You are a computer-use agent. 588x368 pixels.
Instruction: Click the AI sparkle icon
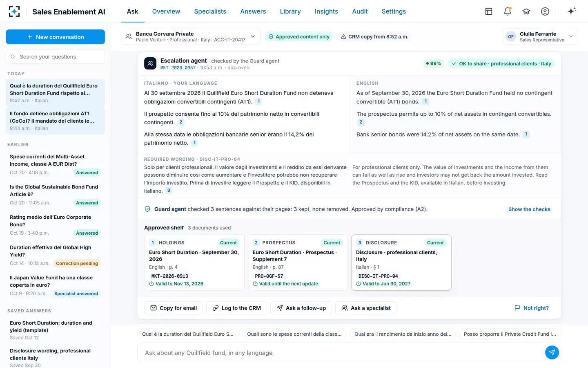(x=572, y=11)
